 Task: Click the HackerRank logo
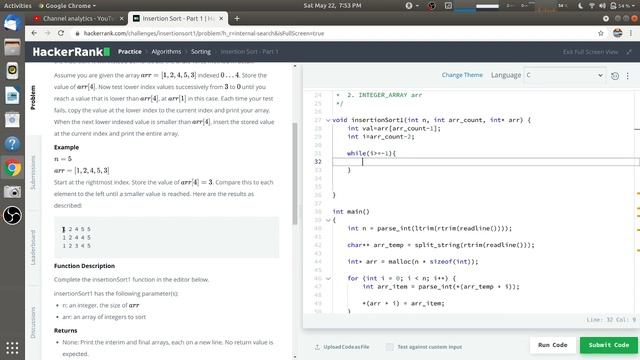pyautogui.click(x=71, y=52)
